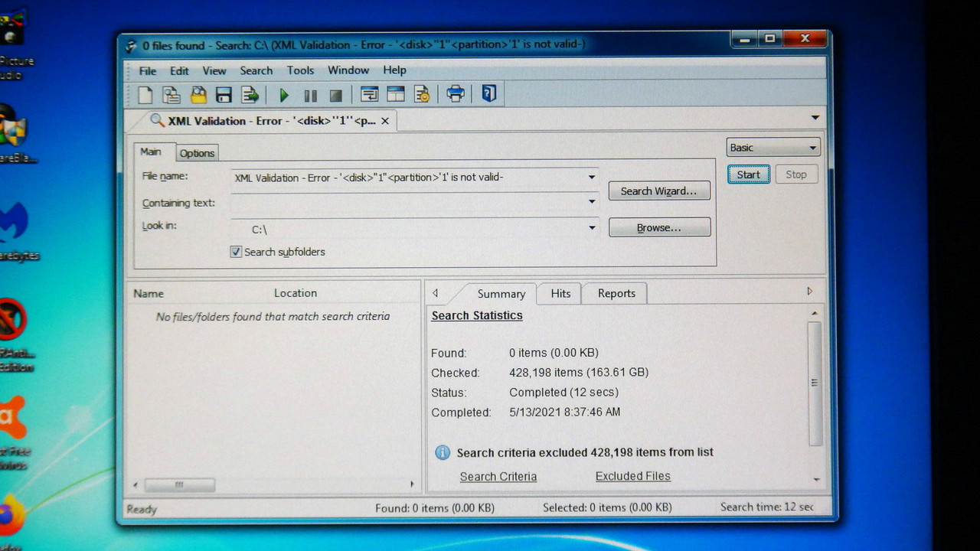The image size is (980, 551).
Task: Expand the Containing text dropdown arrow
Action: point(591,202)
